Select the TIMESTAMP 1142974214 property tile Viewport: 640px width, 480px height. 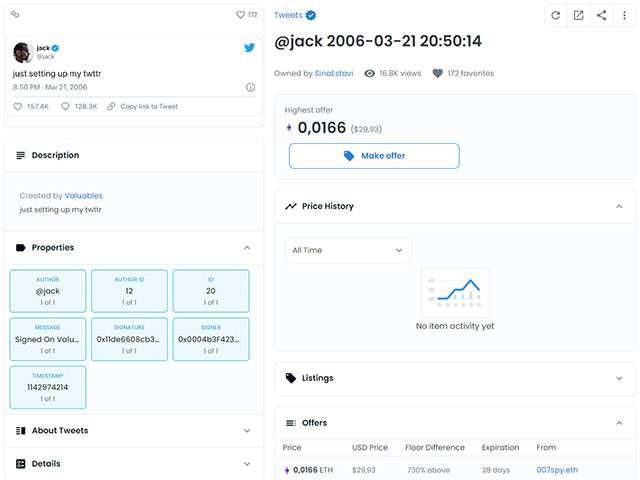pyautogui.click(x=48, y=387)
